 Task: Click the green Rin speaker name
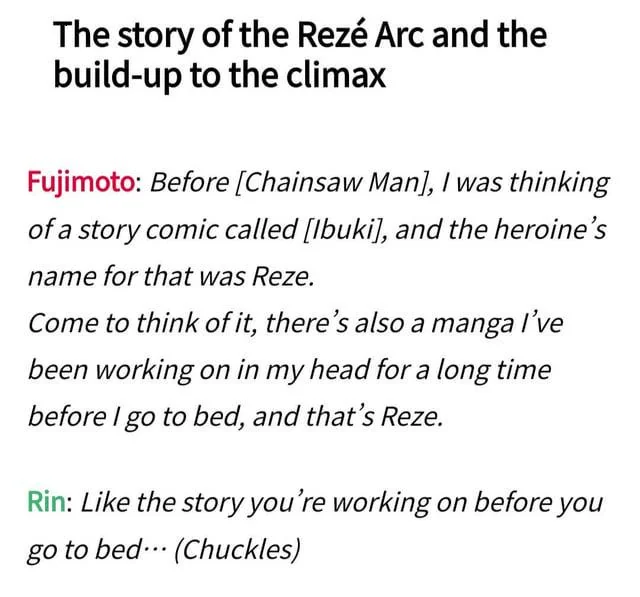(x=47, y=502)
